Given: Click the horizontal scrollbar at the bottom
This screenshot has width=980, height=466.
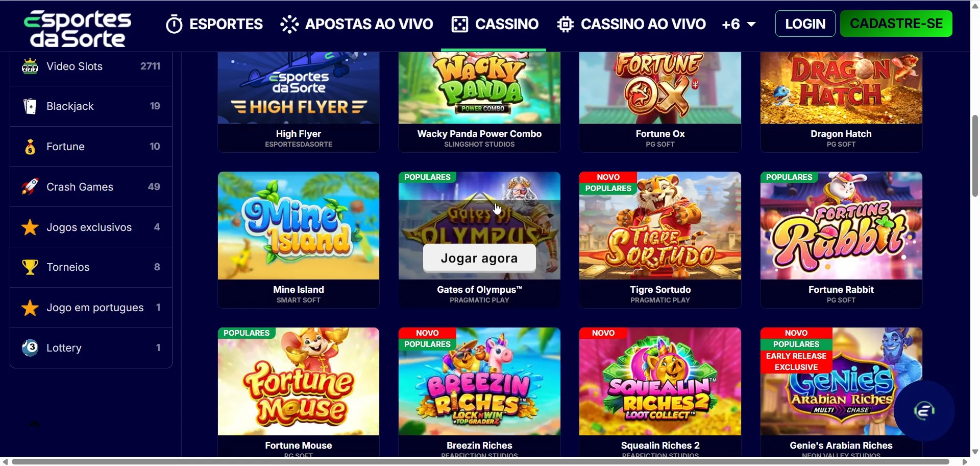Looking at the screenshot, I should (480, 461).
